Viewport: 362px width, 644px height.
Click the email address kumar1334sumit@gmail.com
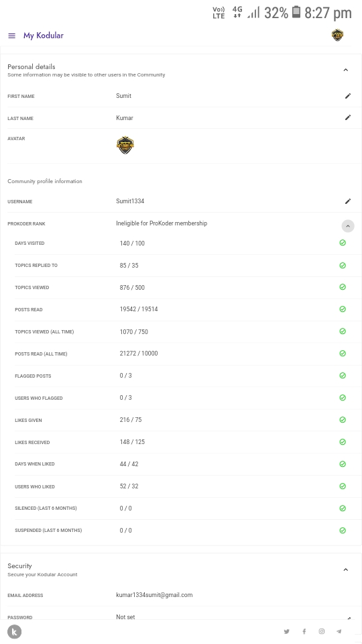point(154,595)
